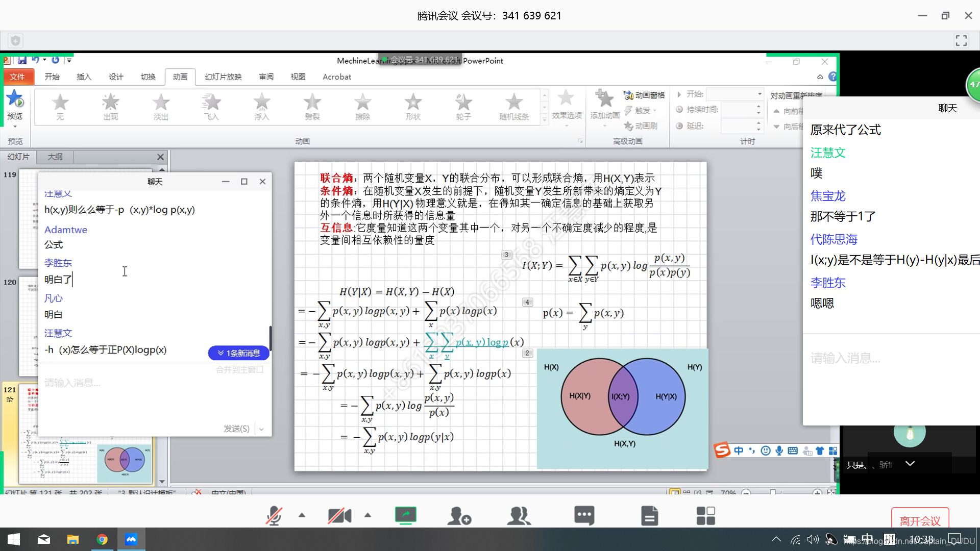Switch to the 切换 ribbon tab

pos(148,77)
